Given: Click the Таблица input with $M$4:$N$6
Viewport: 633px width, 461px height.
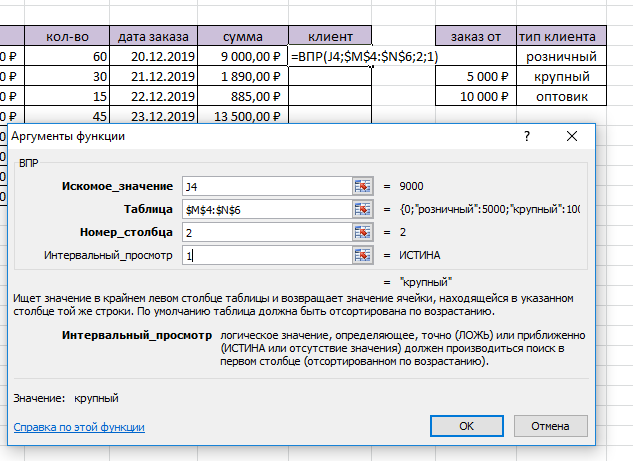Looking at the screenshot, I should click(267, 209).
